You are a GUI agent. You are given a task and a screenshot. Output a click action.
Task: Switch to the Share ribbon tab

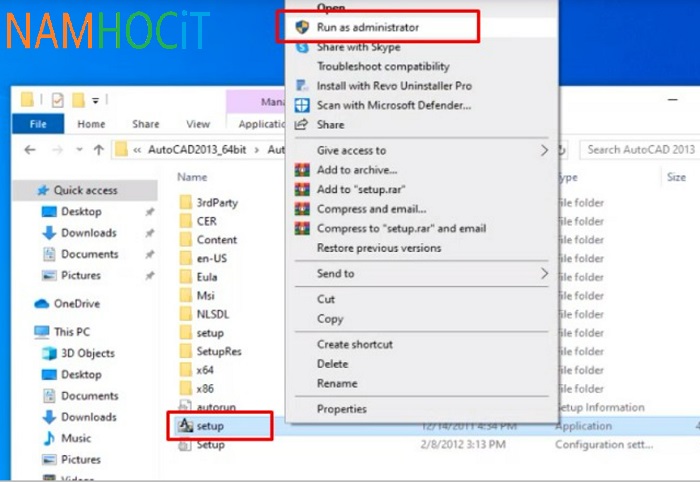[146, 124]
